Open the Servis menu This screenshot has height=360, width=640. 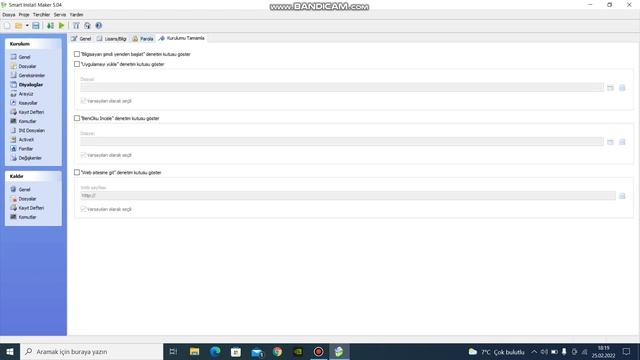coord(60,15)
